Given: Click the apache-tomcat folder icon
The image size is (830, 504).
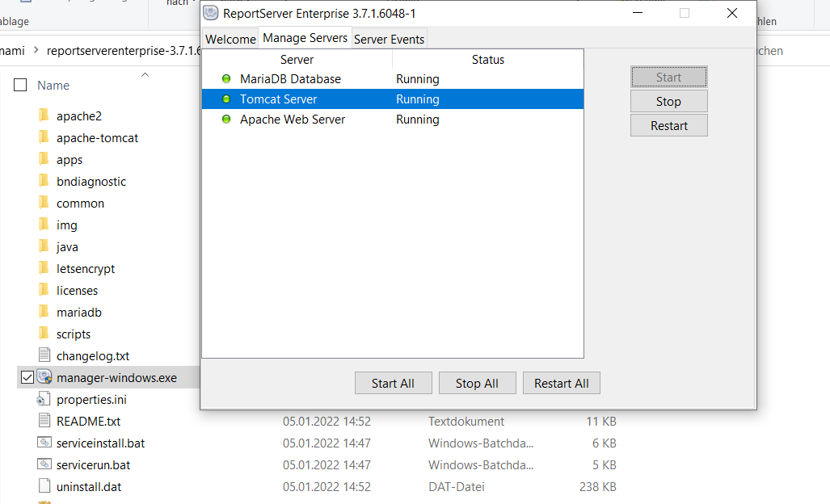Looking at the screenshot, I should pyautogui.click(x=44, y=137).
